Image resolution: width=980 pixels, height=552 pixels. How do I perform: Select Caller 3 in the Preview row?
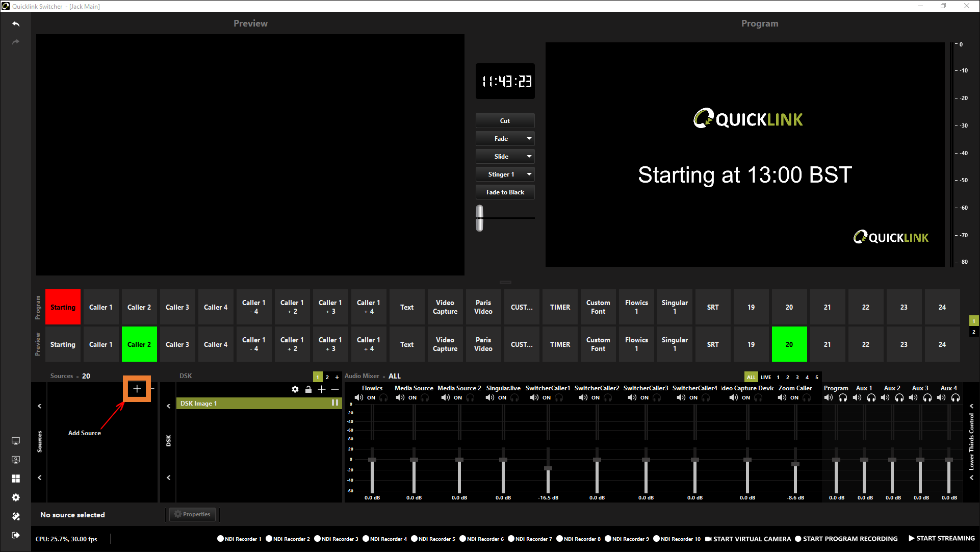(177, 344)
